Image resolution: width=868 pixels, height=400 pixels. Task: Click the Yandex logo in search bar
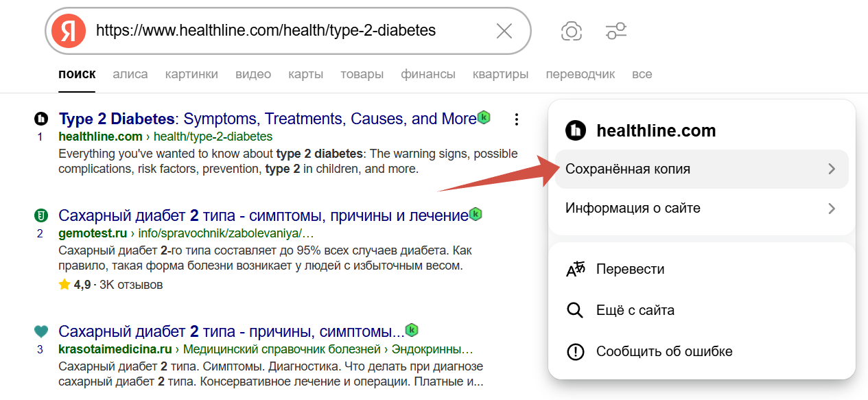click(x=69, y=31)
